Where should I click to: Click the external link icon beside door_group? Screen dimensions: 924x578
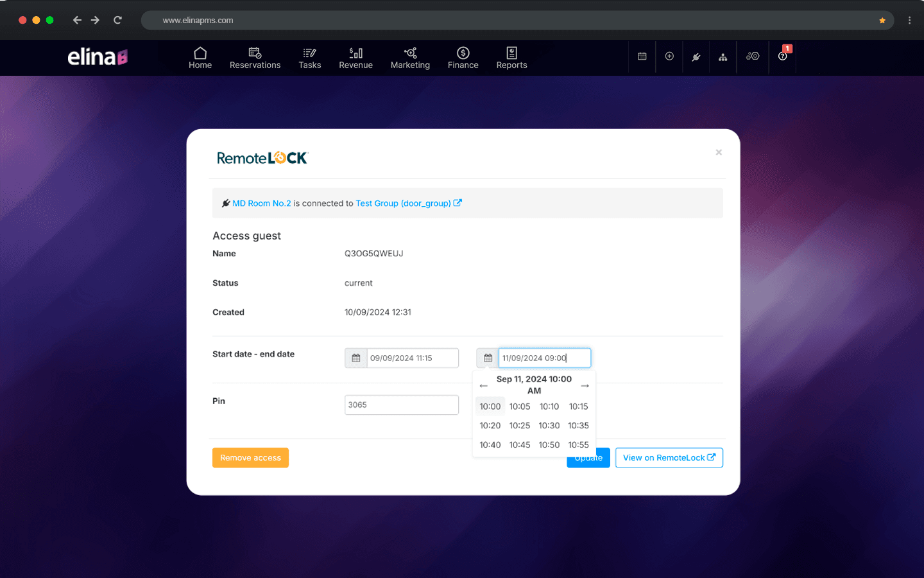(x=458, y=203)
